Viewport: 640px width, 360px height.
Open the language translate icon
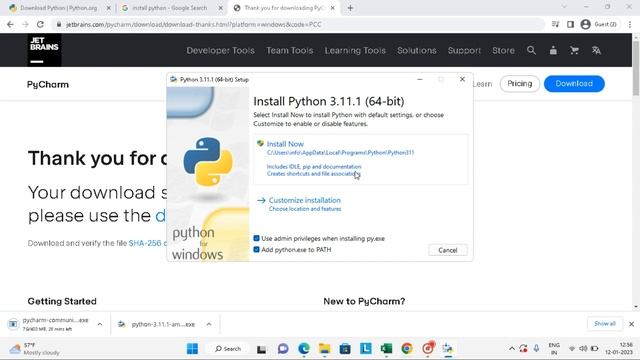[596, 50]
